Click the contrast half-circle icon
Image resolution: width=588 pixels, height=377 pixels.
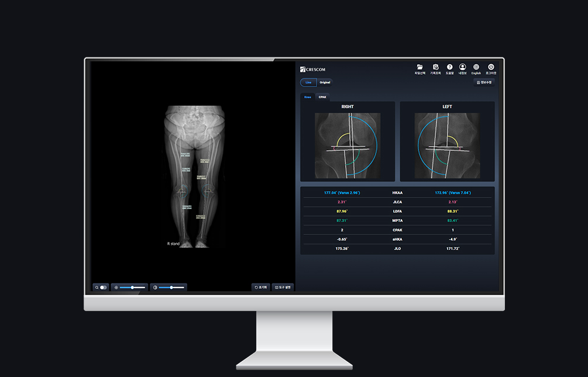155,288
